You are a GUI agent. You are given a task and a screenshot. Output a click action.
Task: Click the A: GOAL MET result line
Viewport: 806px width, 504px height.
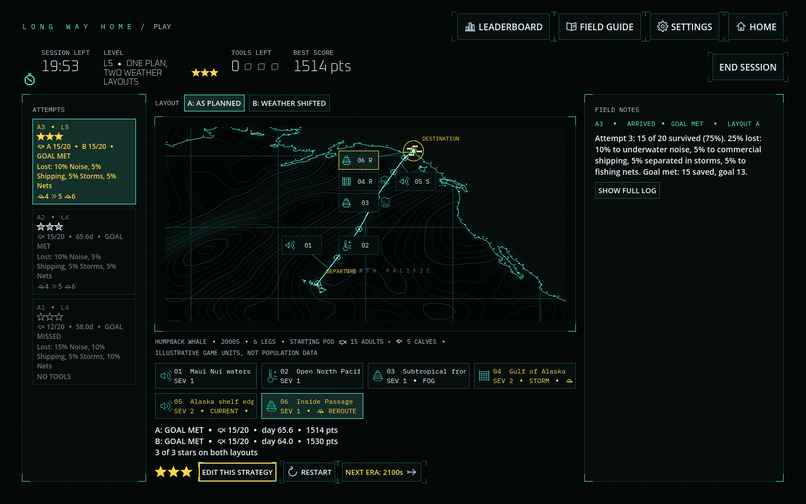(x=246, y=430)
